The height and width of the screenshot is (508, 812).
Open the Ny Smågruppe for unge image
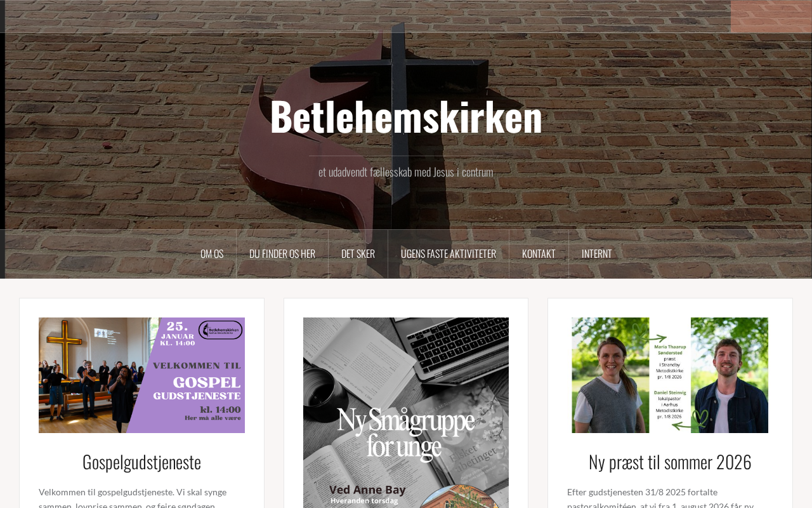(x=406, y=413)
